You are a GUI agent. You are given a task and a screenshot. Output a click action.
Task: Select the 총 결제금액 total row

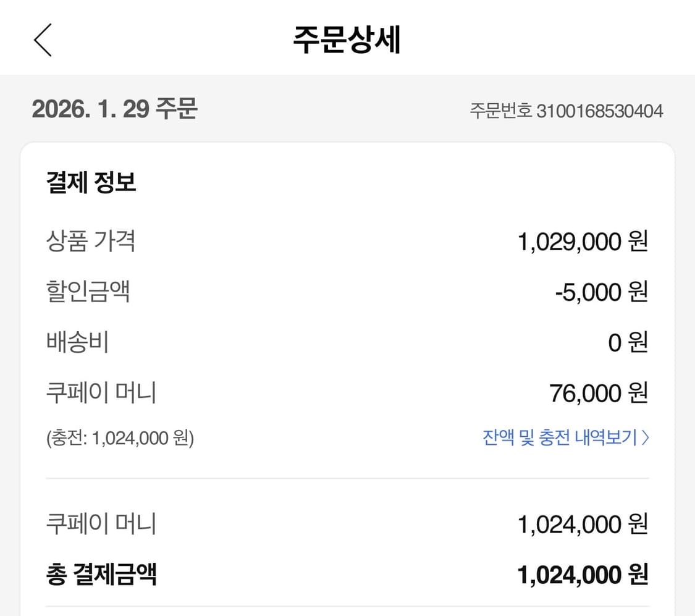346,575
